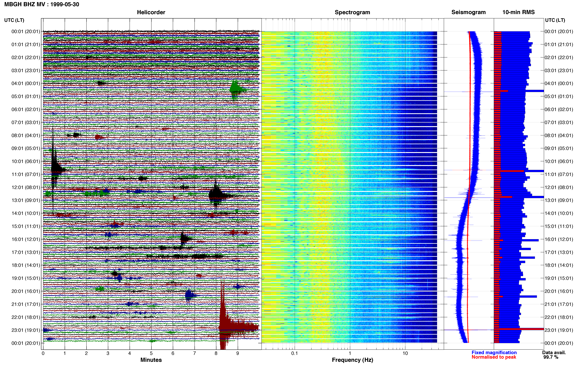Screen dimensions: 588x368
Task: Click the left time label '20:01 (16:01)'
Action: point(26,291)
